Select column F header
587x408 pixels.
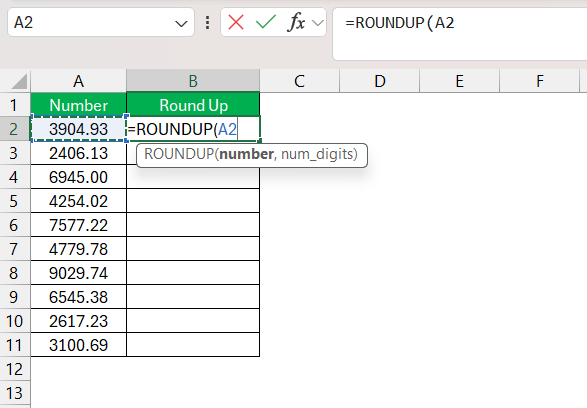[539, 81]
